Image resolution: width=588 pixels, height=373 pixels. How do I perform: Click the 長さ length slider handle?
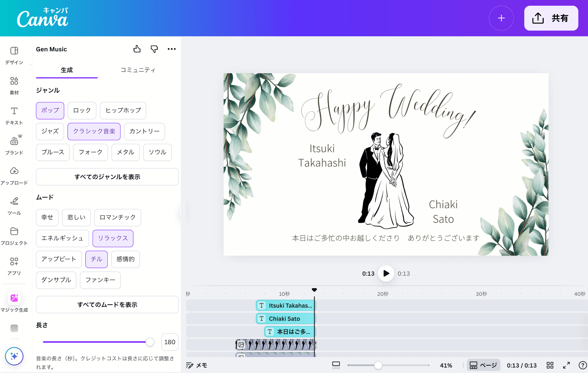[150, 342]
